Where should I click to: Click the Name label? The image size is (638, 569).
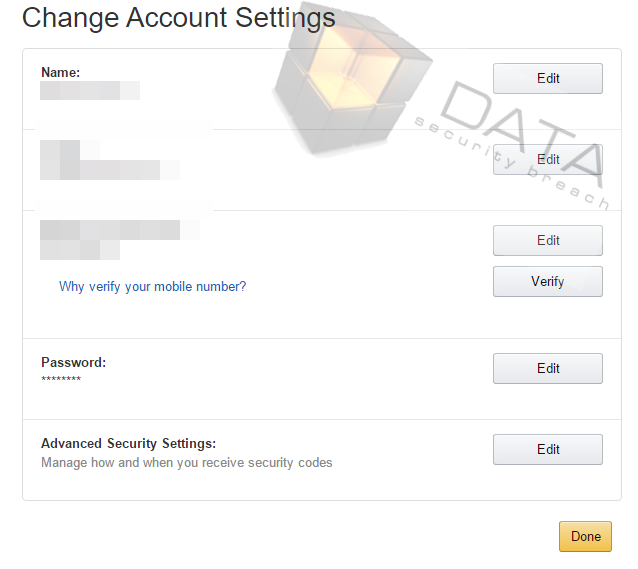click(x=61, y=72)
